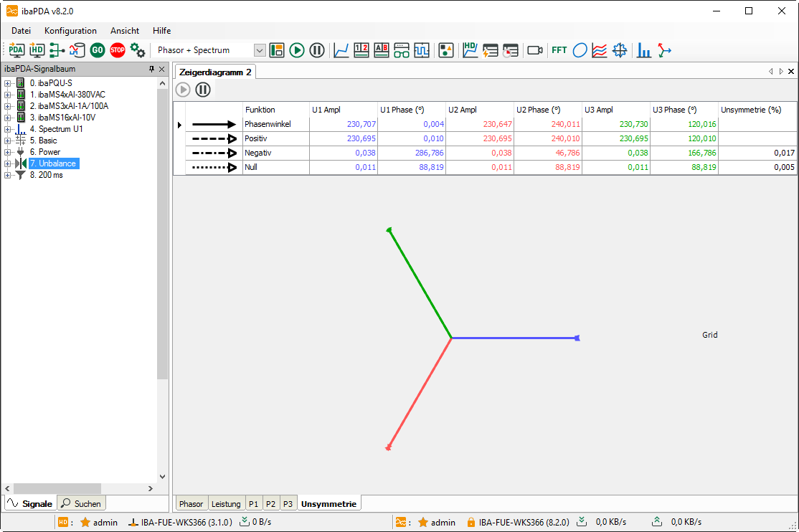The height and width of the screenshot is (532, 799).
Task: Add a trend graph view icon
Action: [x=341, y=50]
